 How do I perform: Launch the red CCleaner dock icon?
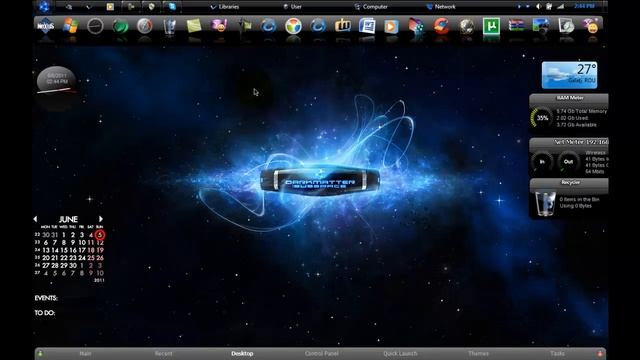coord(442,26)
